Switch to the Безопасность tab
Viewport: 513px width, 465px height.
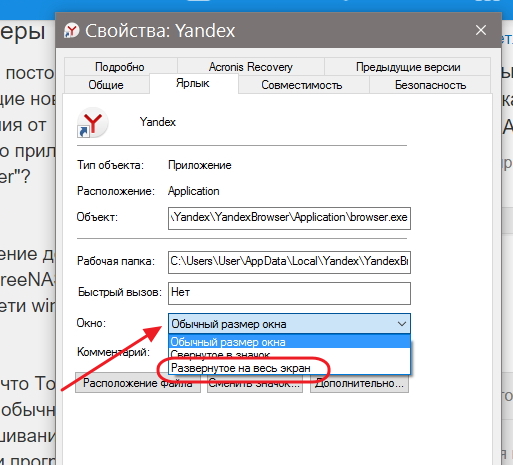pyautogui.click(x=430, y=85)
